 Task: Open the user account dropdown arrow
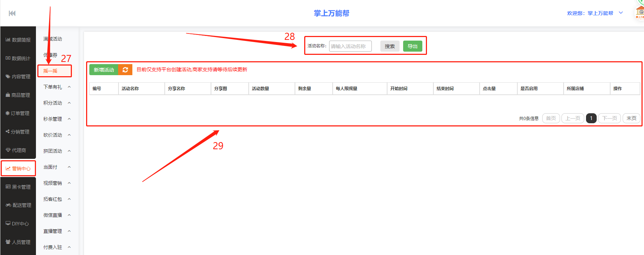point(621,13)
